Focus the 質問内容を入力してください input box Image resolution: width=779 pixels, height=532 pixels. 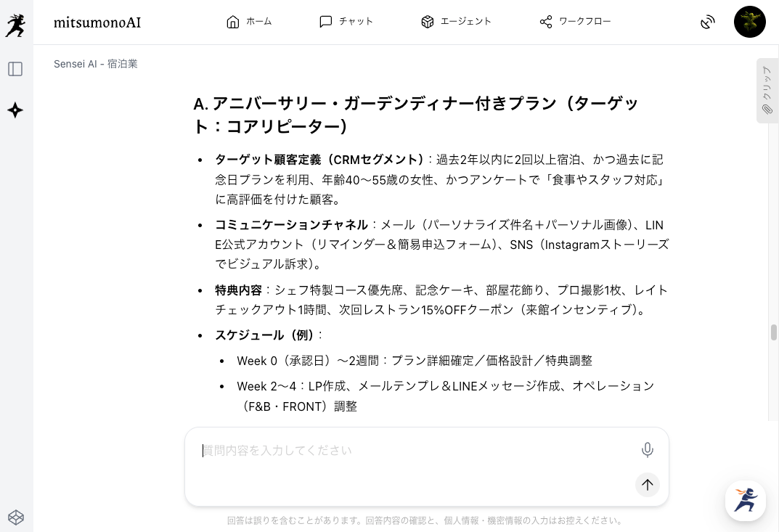pyautogui.click(x=414, y=451)
